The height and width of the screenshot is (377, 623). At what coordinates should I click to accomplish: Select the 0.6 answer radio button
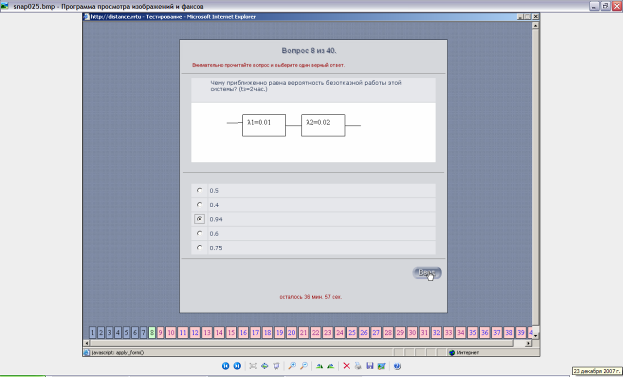tap(199, 233)
